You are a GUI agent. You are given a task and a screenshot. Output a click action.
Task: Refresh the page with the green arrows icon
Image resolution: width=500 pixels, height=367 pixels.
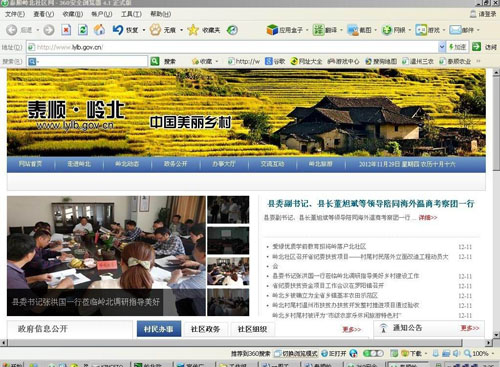pyautogui.click(x=83, y=30)
